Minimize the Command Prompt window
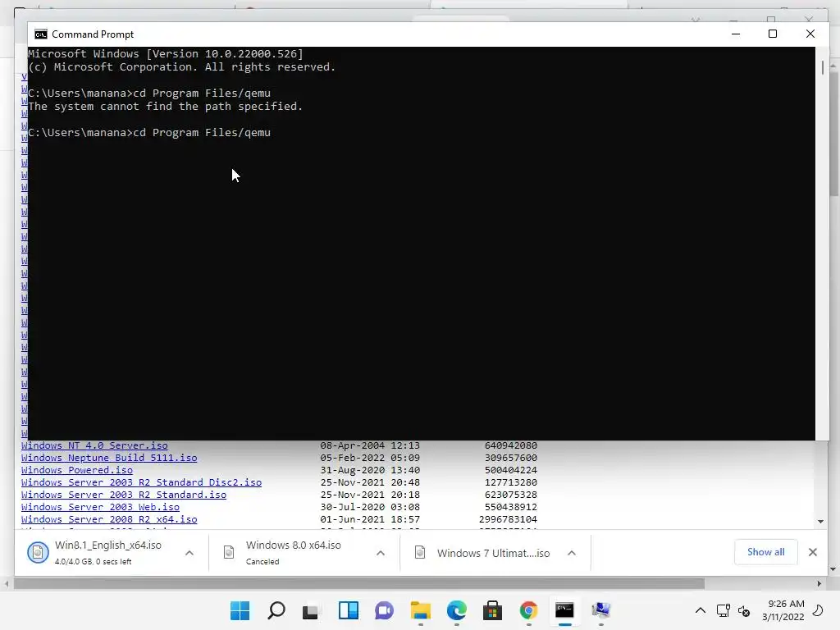 click(736, 34)
